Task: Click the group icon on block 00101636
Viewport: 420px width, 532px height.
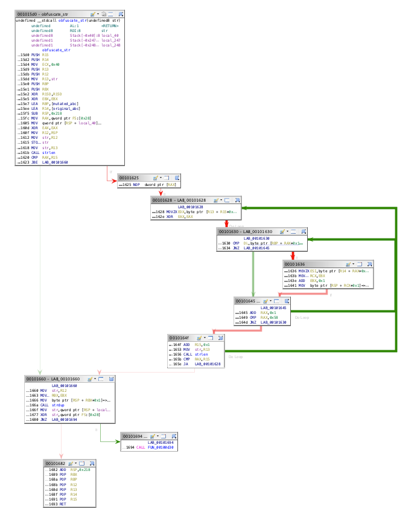Action: click(370, 264)
